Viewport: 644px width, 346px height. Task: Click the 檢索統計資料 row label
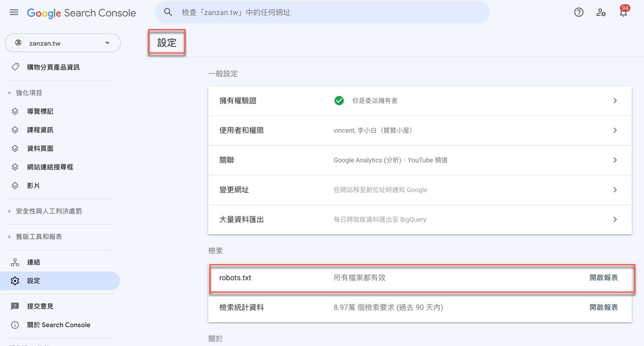[x=241, y=307]
